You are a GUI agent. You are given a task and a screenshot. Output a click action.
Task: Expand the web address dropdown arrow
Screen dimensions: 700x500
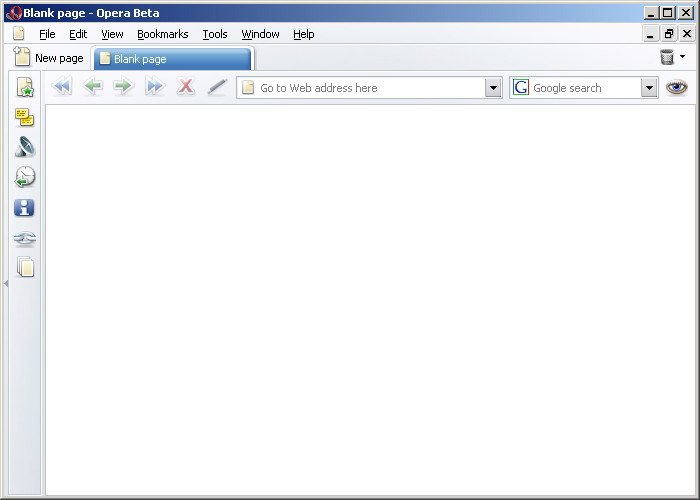pyautogui.click(x=492, y=88)
